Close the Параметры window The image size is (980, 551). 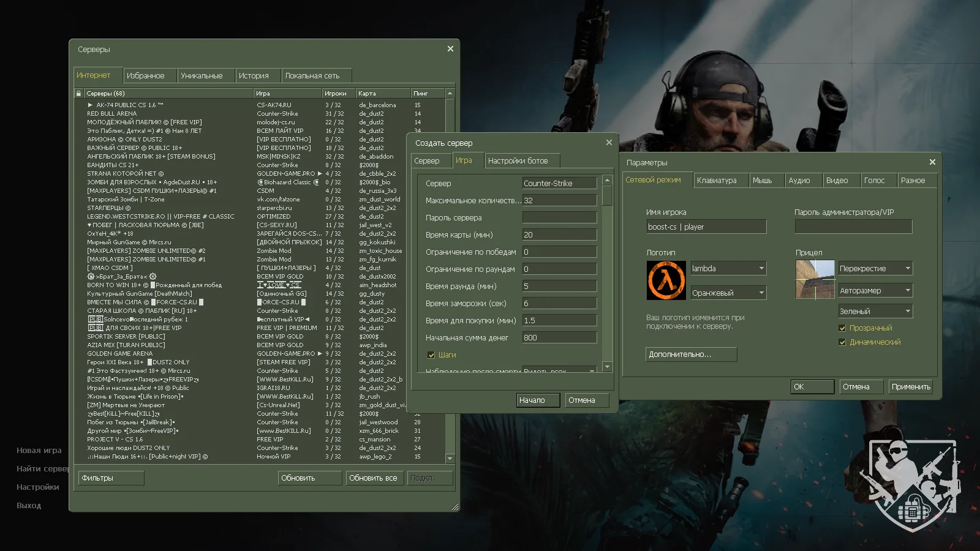tap(932, 162)
